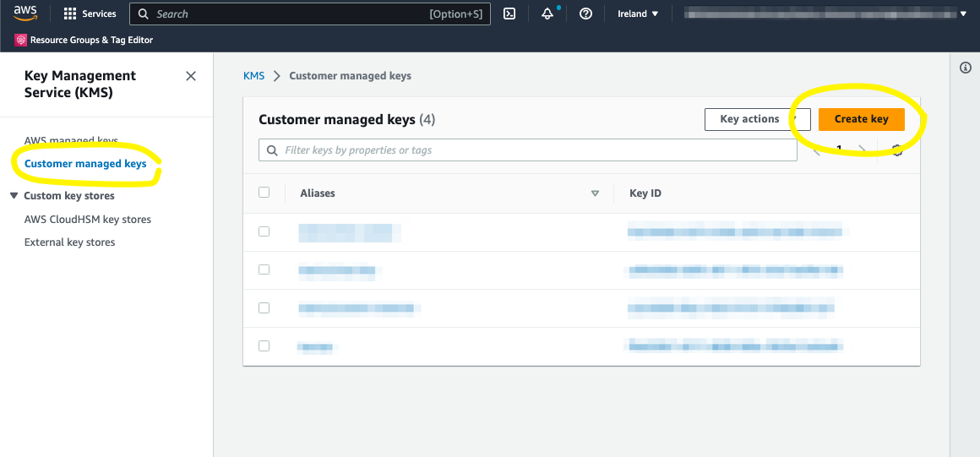Go to the next page chevron
Image resolution: width=980 pixels, height=457 pixels.
click(x=862, y=150)
